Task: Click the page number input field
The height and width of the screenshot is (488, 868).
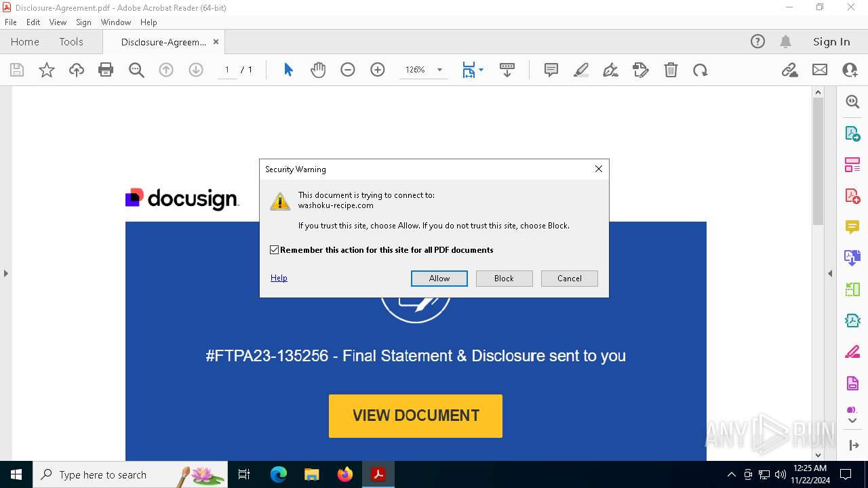Action: click(227, 70)
